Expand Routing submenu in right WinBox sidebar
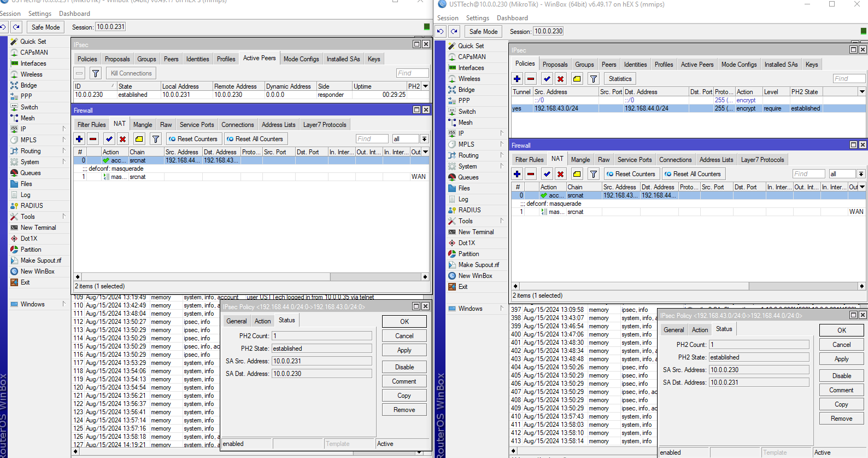Image resolution: width=868 pixels, height=458 pixels. (502, 155)
